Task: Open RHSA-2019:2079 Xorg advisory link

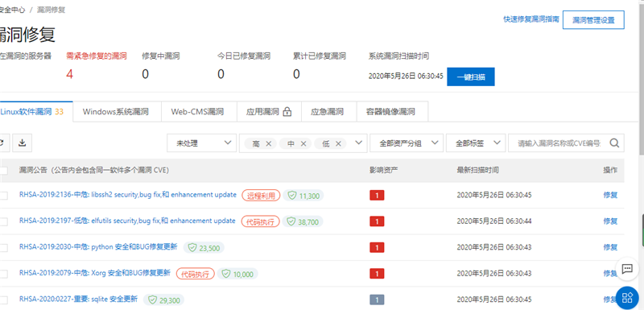Action: tap(94, 273)
